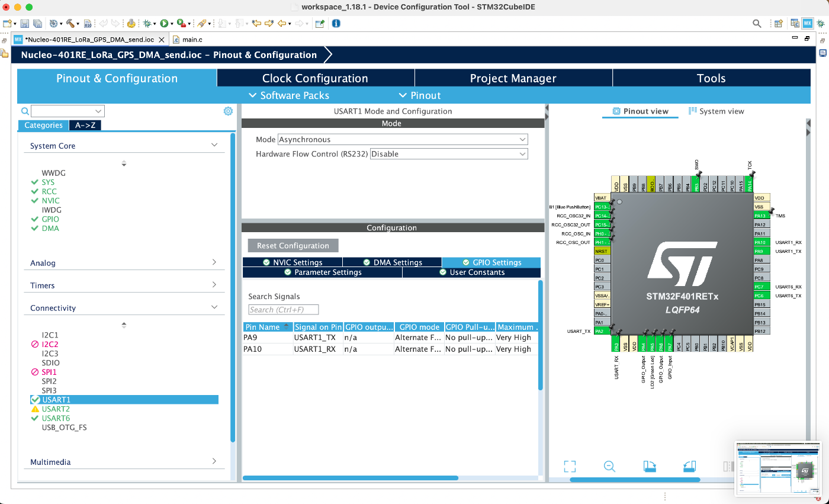
Task: Click the green PA10 pin on the chip
Action: pyautogui.click(x=761, y=242)
